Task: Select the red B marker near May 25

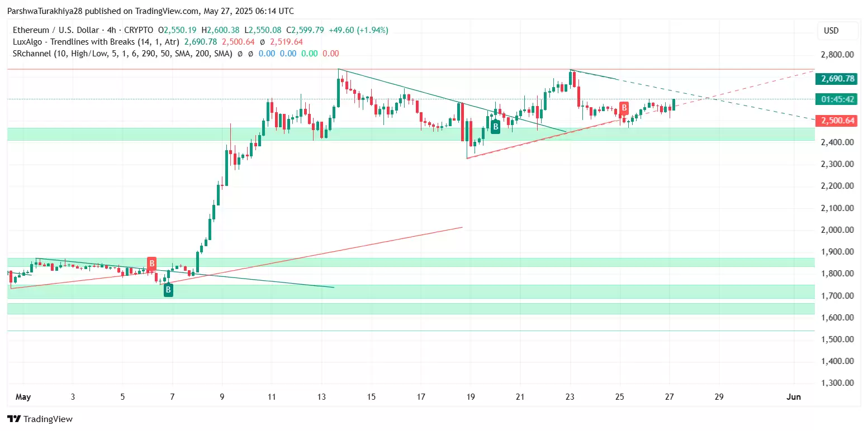Action: coord(624,108)
